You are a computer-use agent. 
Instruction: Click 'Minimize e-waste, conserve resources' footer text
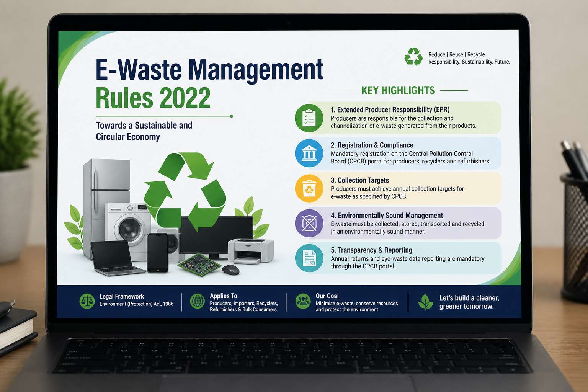tap(357, 303)
